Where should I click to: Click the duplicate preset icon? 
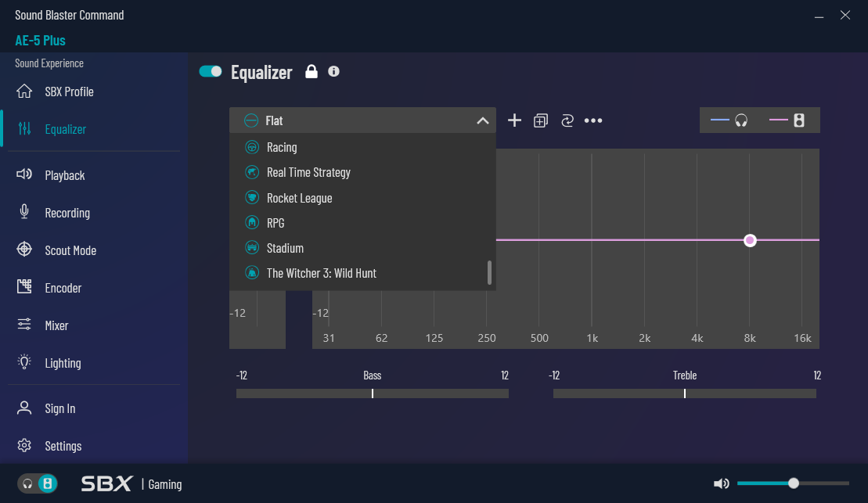[541, 120]
